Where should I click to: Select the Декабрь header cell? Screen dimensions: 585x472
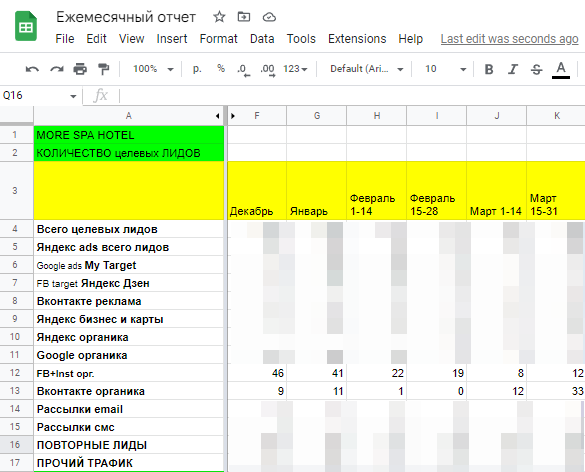click(257, 191)
